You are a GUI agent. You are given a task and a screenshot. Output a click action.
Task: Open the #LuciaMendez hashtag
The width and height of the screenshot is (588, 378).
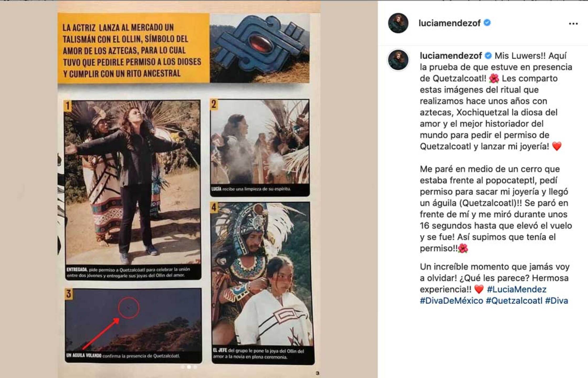(x=517, y=289)
